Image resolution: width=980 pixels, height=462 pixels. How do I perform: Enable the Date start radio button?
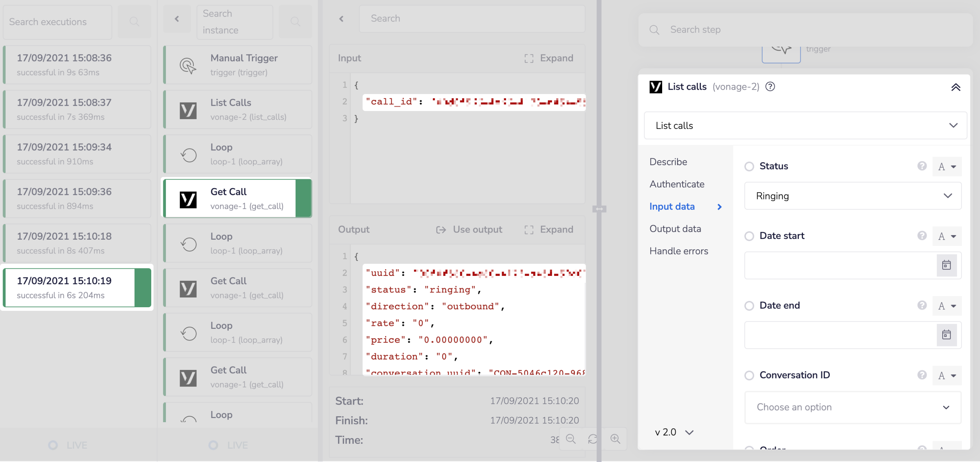point(749,236)
